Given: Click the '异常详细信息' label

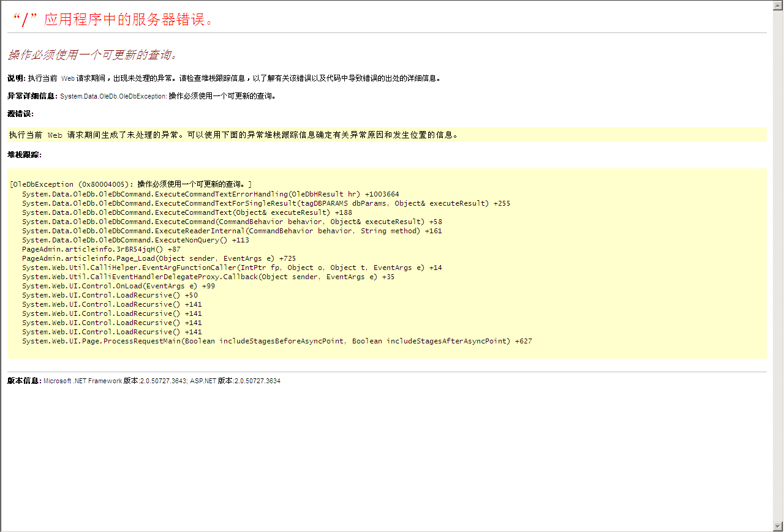Looking at the screenshot, I should click(32, 96).
